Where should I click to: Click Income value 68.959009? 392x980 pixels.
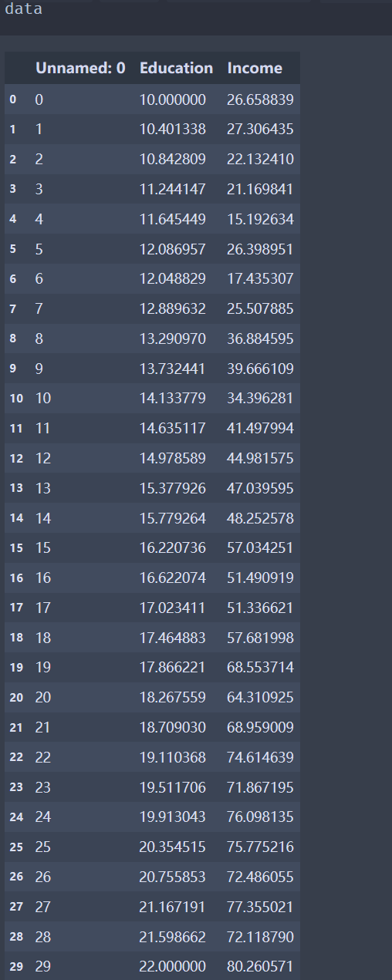[x=260, y=727]
